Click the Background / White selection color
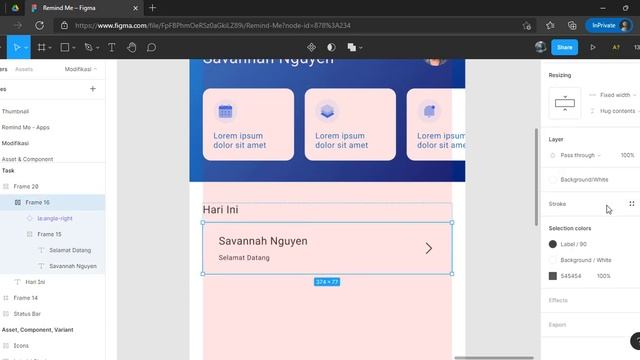This screenshot has width=640, height=360. pyautogui.click(x=585, y=260)
